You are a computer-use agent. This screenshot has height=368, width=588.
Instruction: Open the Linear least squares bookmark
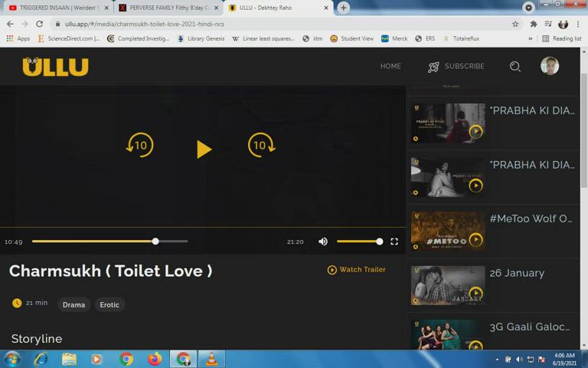(263, 38)
